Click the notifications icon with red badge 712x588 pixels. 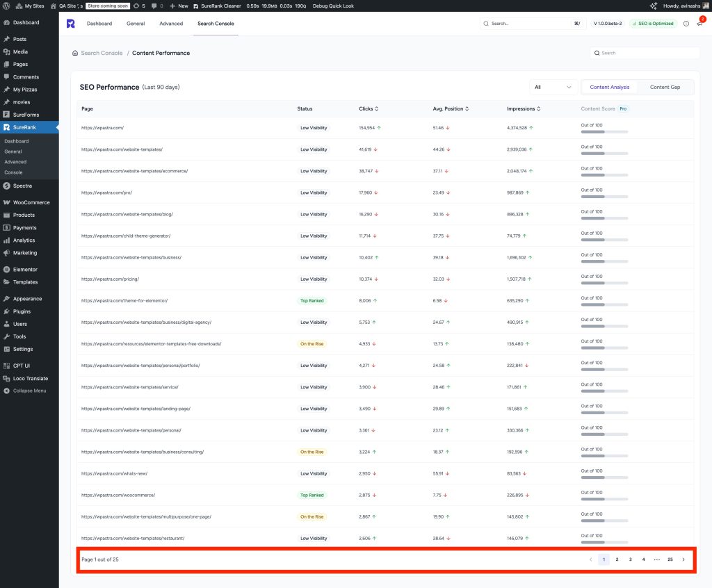(x=700, y=23)
